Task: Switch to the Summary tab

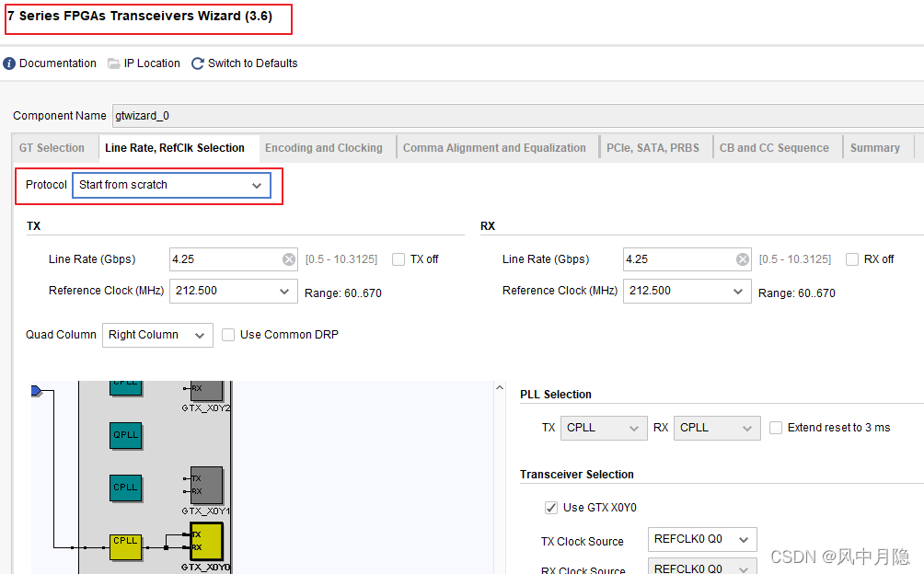Action: (875, 148)
